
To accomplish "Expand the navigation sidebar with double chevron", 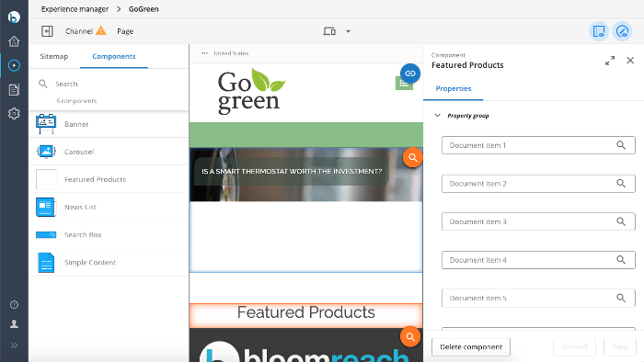I will 14,345.
